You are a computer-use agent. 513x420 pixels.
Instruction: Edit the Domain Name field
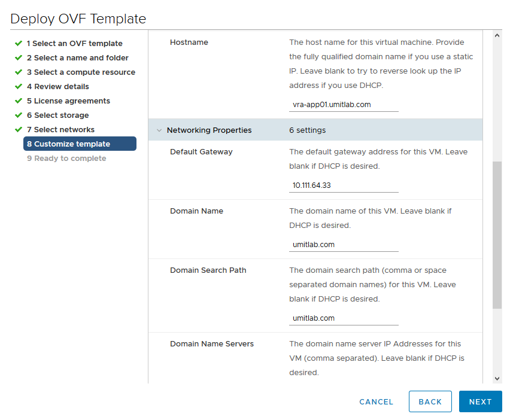pos(344,245)
